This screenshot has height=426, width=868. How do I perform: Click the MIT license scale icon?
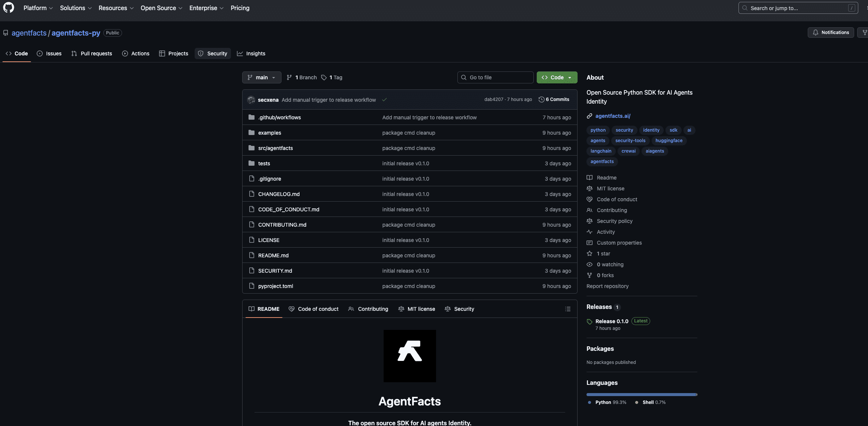[x=589, y=188]
